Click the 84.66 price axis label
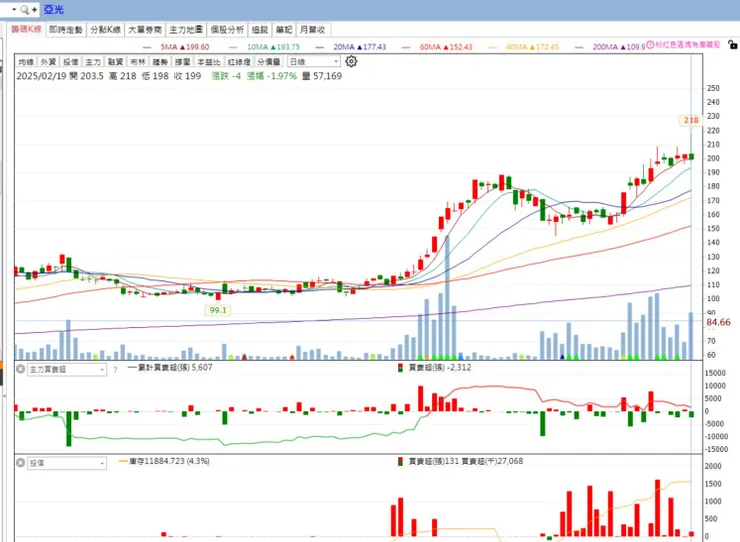The image size is (740, 542). coord(718,322)
